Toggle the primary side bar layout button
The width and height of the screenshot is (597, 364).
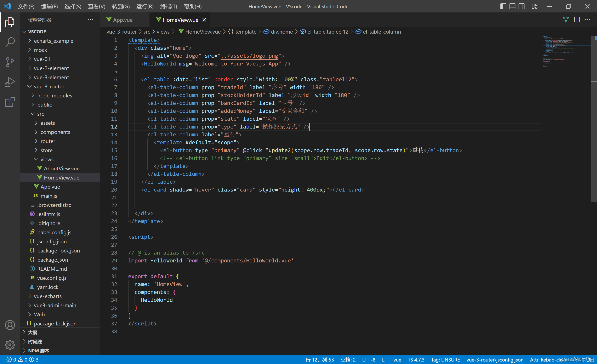503,7
